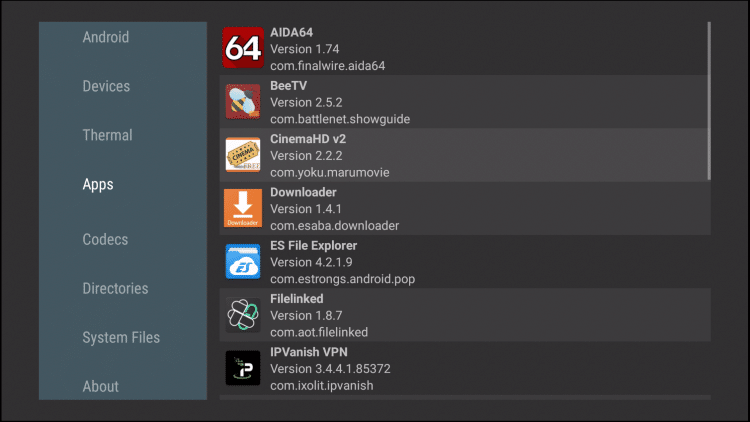Click the ES File Explorer icon
The height and width of the screenshot is (422, 750).
[x=243, y=261]
